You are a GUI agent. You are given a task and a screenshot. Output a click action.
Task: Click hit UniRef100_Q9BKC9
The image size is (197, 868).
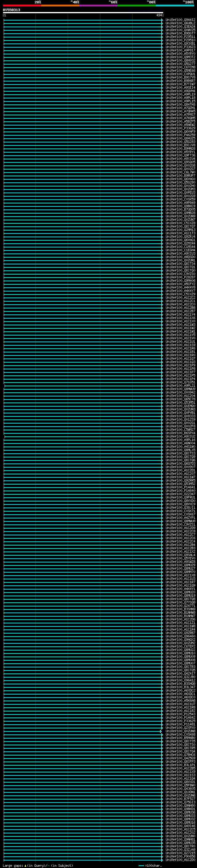point(180,206)
